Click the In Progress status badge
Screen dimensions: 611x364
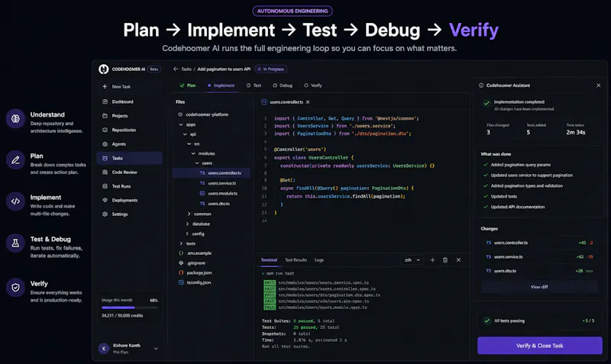271,69
